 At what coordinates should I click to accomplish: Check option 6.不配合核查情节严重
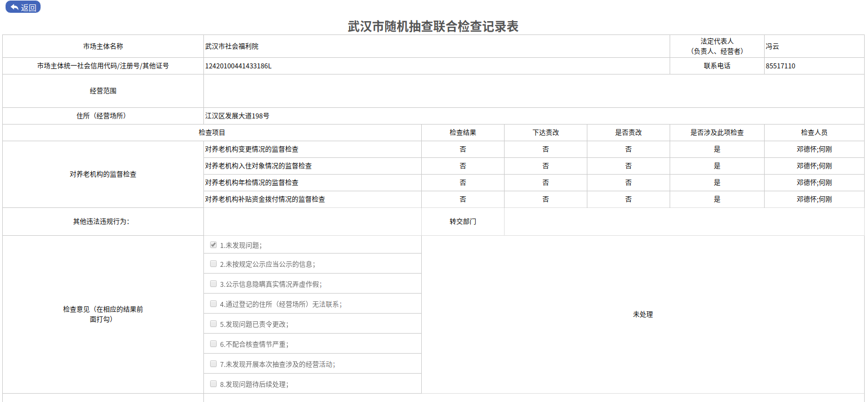[x=213, y=343]
